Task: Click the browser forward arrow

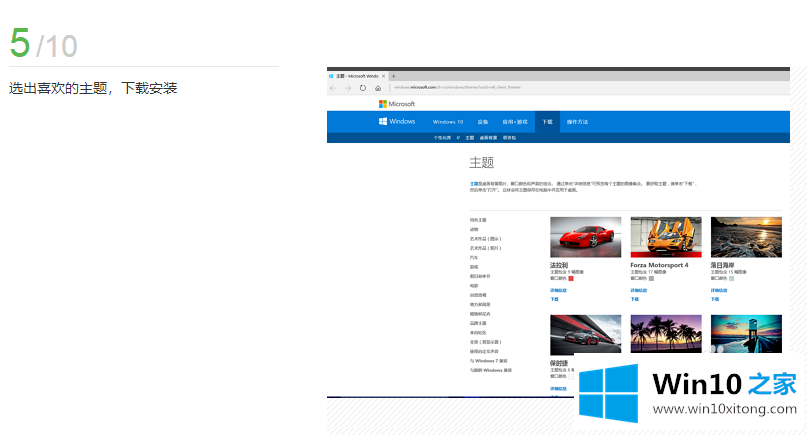Action: click(x=348, y=88)
